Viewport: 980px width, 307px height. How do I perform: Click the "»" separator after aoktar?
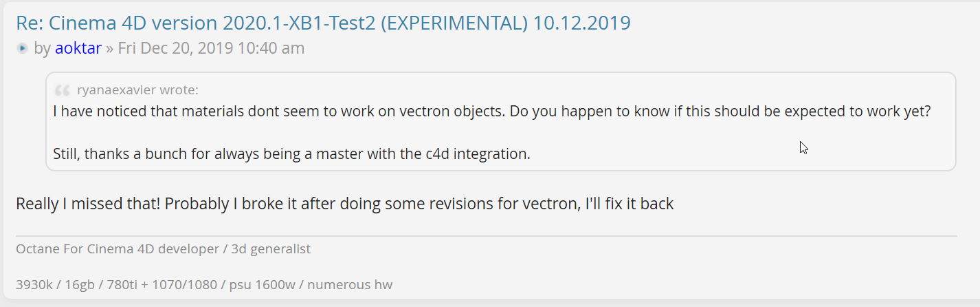coord(109,48)
